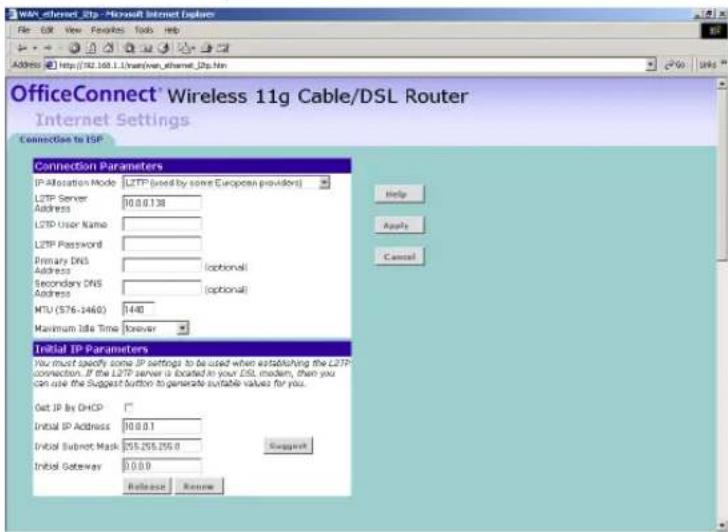Viewport: 728px width, 532px height.
Task: Click the Links toolbar label
Action: click(708, 65)
